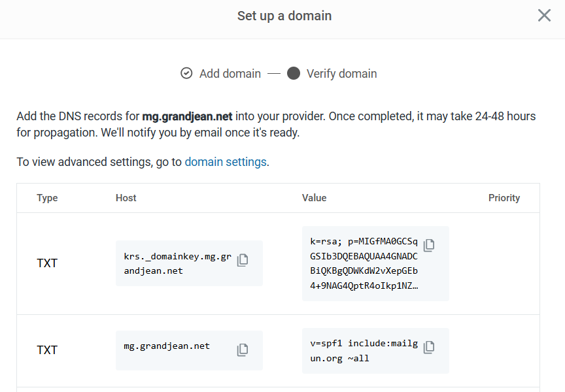Image resolution: width=565 pixels, height=392 pixels.
Task: Click the Verify domain step circle indicator
Action: click(x=294, y=73)
